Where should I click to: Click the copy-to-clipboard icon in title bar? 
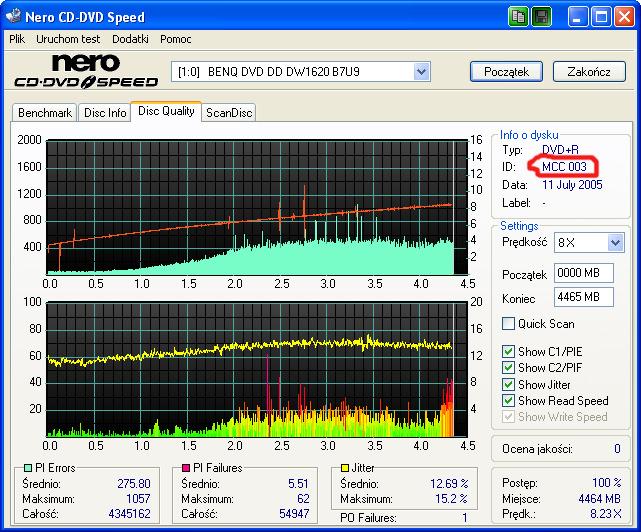tap(518, 17)
